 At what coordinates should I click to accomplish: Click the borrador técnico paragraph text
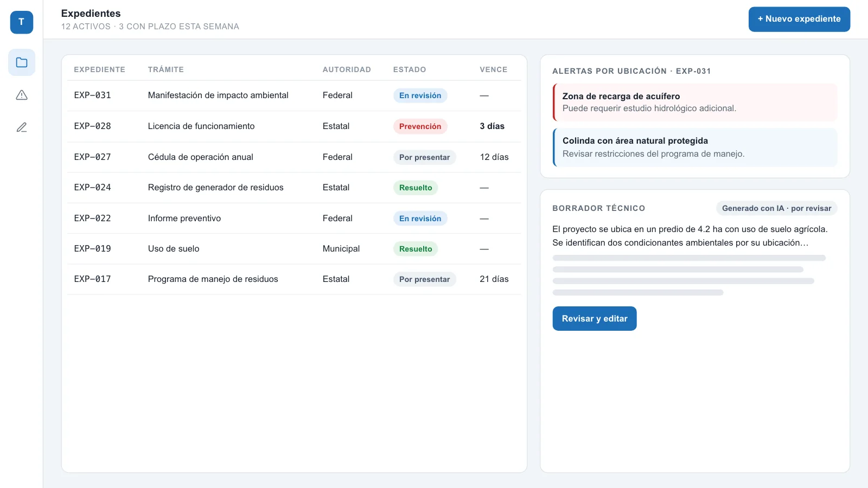pos(690,236)
